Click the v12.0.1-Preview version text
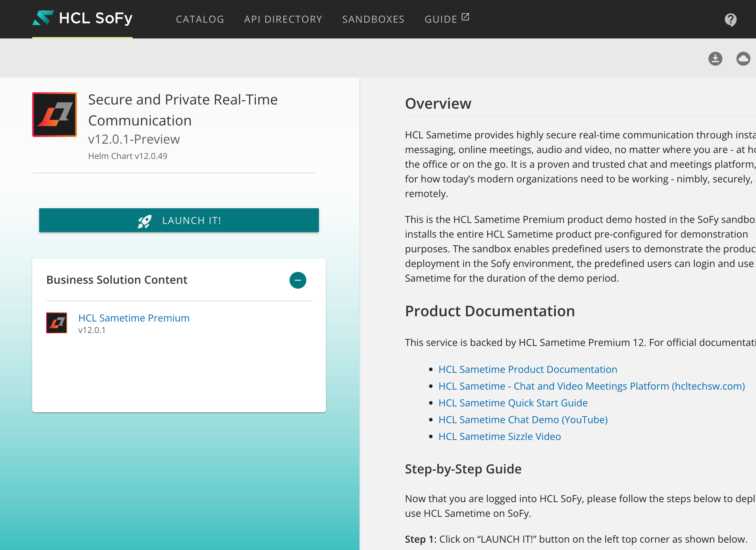Screen dimensions: 756x550 134,139
